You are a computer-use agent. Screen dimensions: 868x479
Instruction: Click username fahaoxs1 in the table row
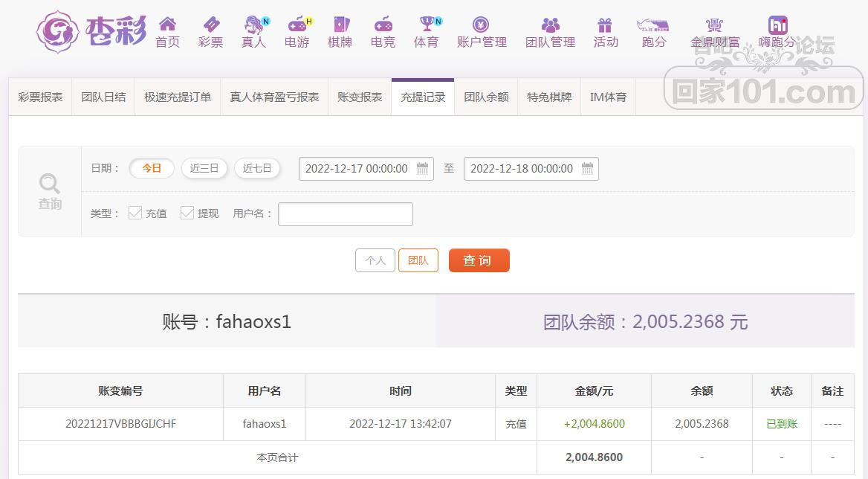coord(265,424)
